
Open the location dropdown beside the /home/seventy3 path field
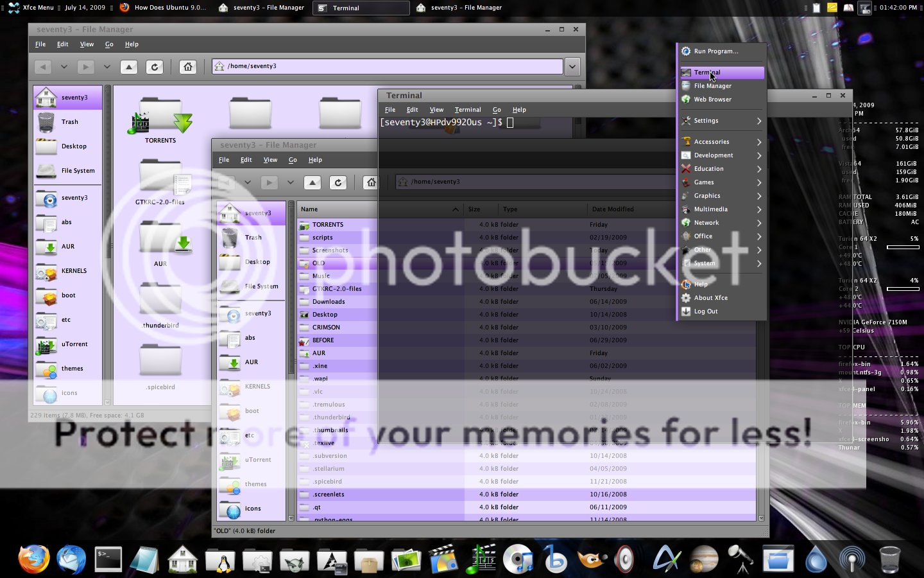coord(572,66)
